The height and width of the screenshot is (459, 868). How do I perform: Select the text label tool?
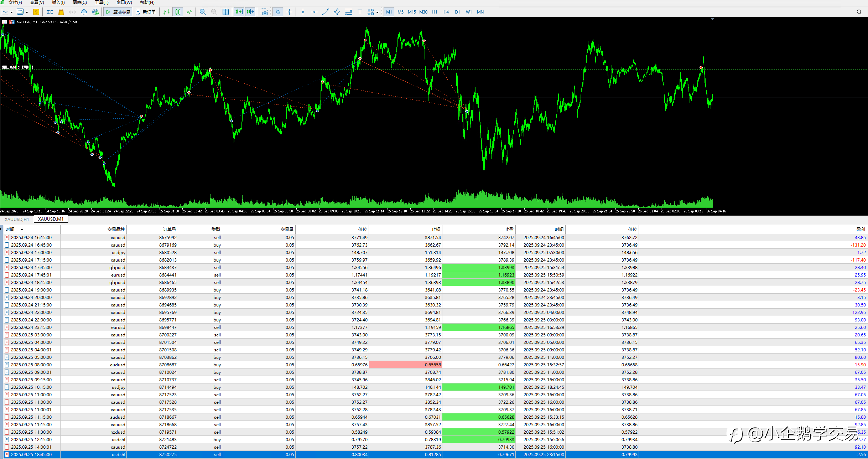(360, 12)
